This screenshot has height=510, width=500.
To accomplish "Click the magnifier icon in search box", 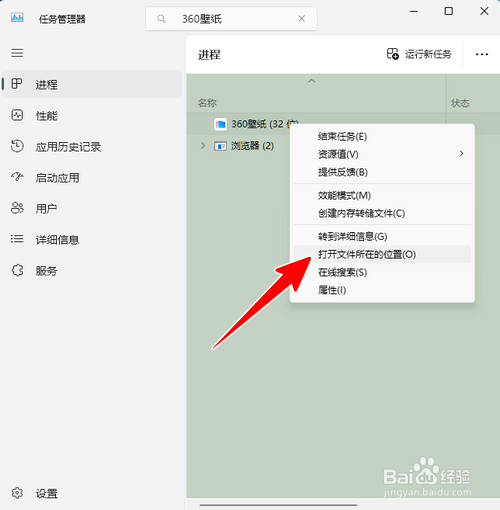I will 161,19.
